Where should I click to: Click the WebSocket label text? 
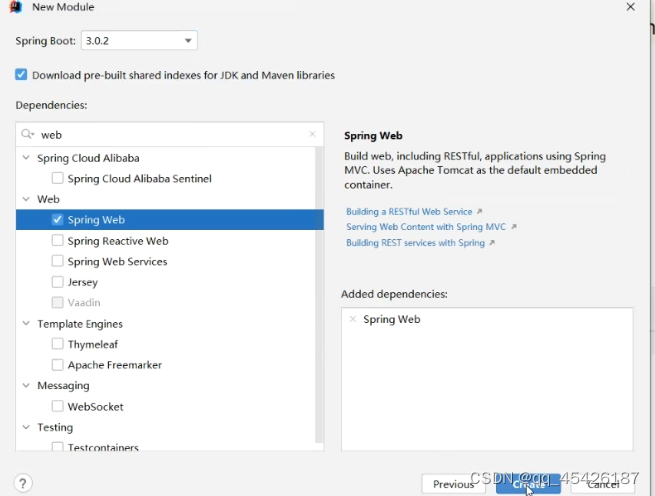[96, 407]
